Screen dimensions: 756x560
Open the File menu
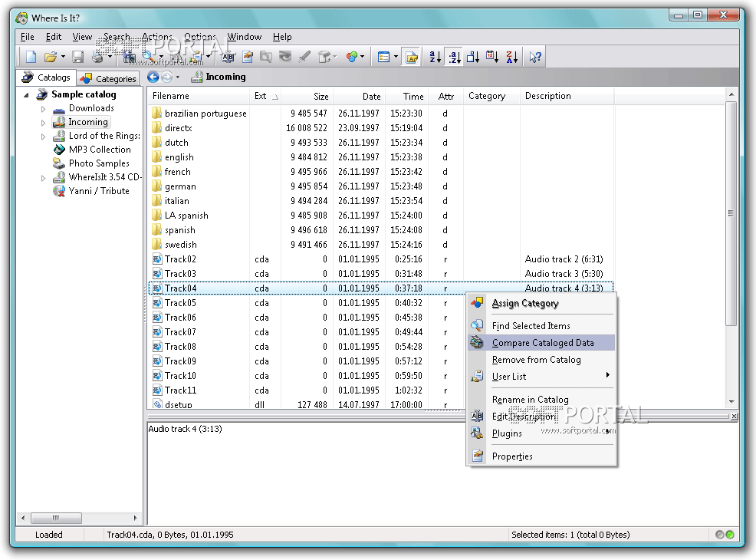click(28, 37)
